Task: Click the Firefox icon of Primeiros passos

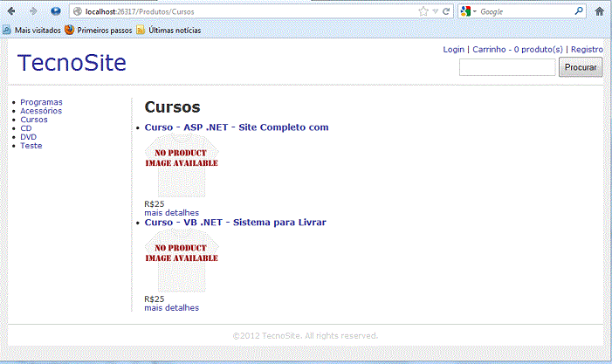Action: 70,30
